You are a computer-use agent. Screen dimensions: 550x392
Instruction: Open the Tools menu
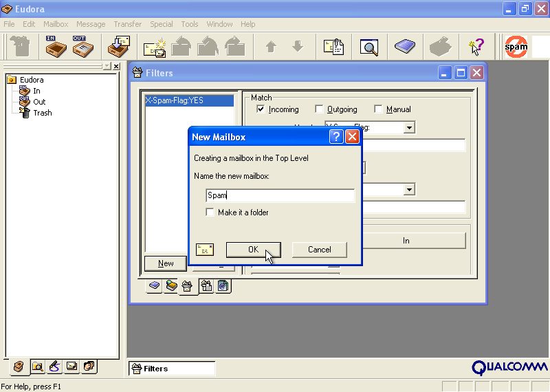(x=190, y=24)
